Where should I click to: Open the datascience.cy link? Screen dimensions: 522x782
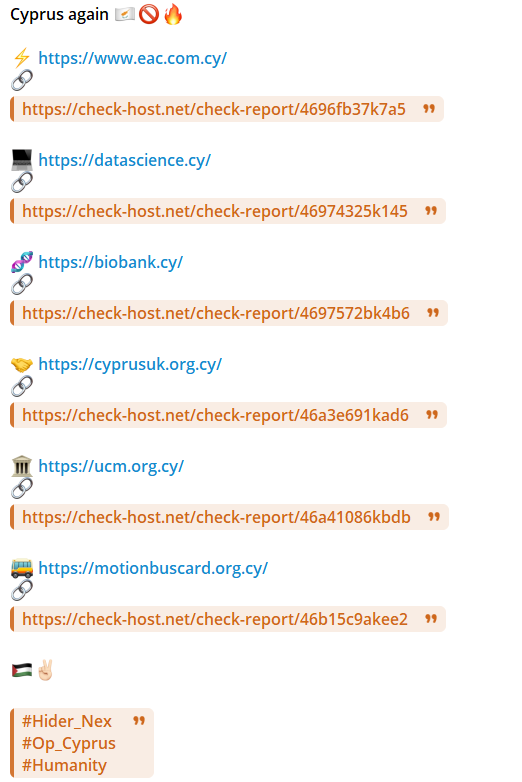click(124, 160)
